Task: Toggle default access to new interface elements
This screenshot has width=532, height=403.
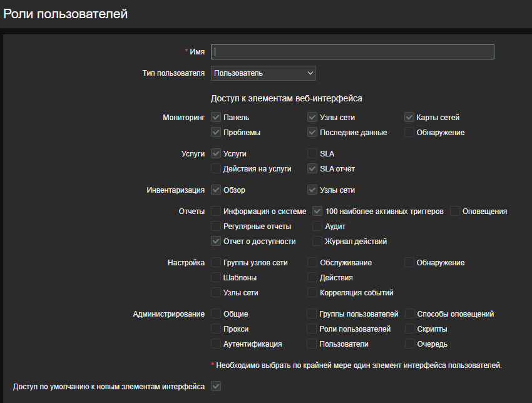Action: pyautogui.click(x=216, y=387)
